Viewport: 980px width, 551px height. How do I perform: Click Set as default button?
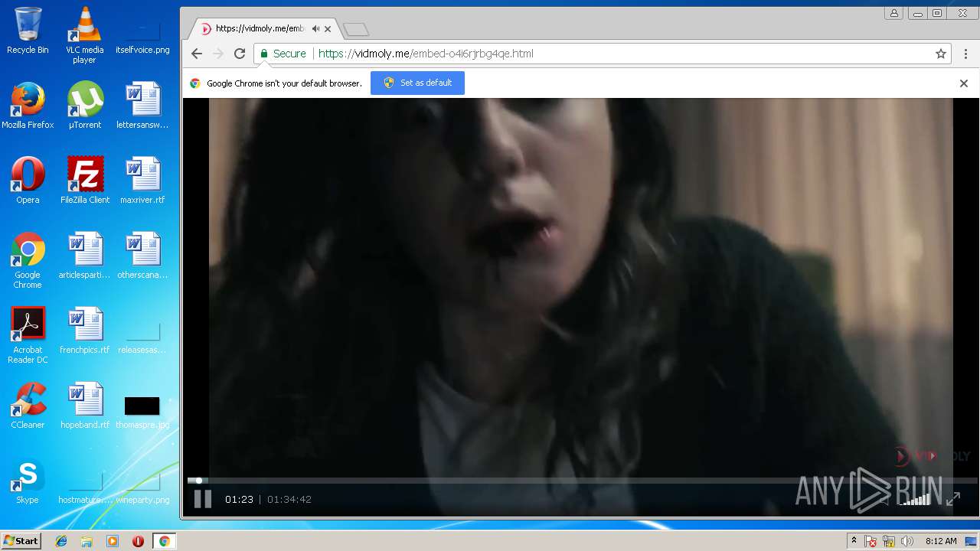coord(417,83)
